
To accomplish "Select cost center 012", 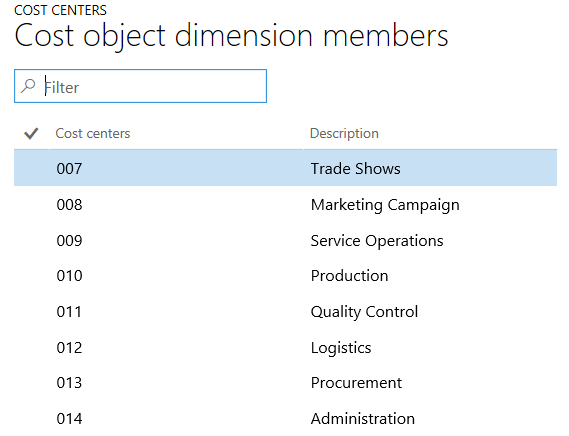I will point(69,348).
